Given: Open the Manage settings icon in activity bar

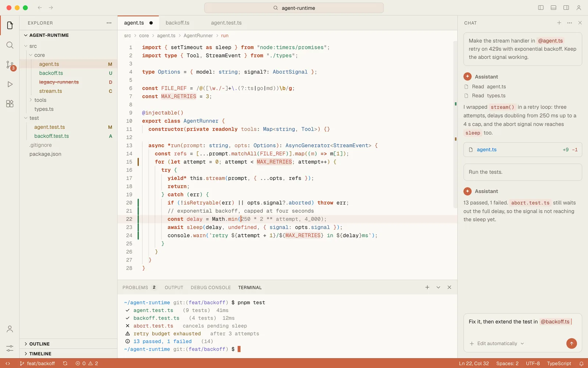Looking at the screenshot, I should (x=10, y=348).
